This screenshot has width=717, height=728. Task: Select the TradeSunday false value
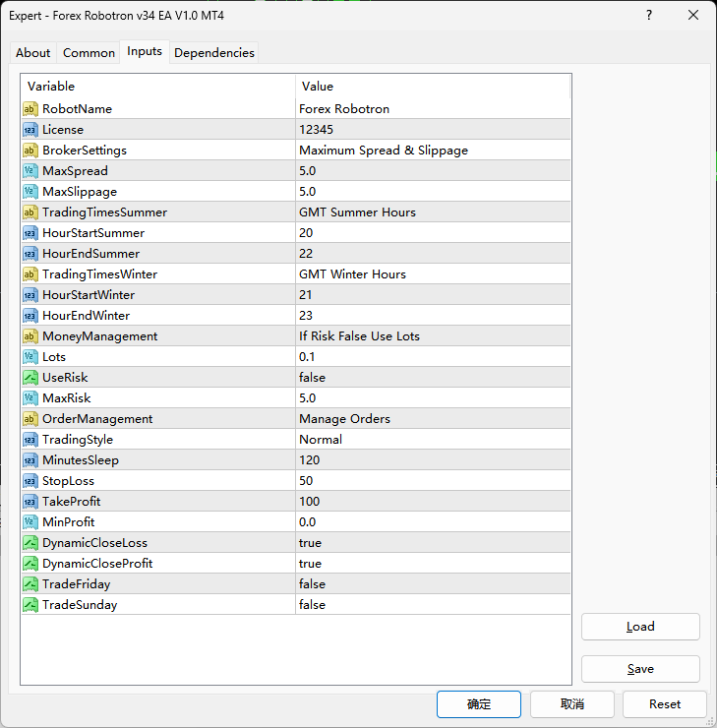433,605
